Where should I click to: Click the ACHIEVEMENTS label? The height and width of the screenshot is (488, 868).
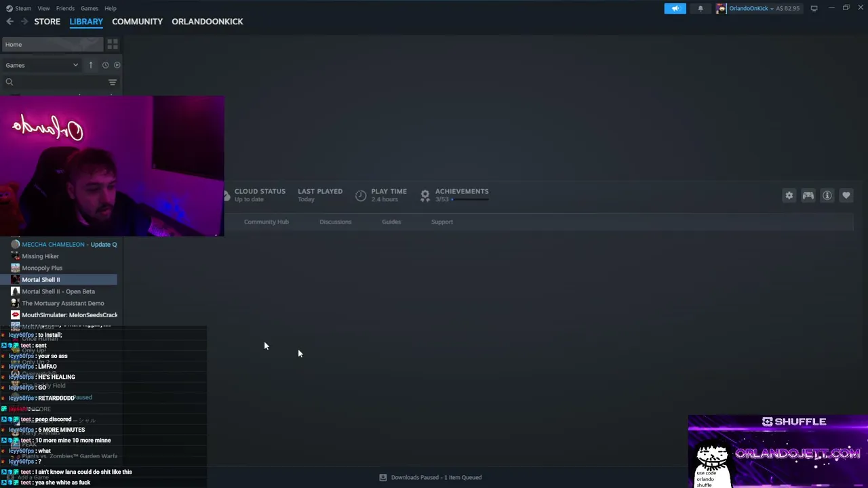[462, 191]
